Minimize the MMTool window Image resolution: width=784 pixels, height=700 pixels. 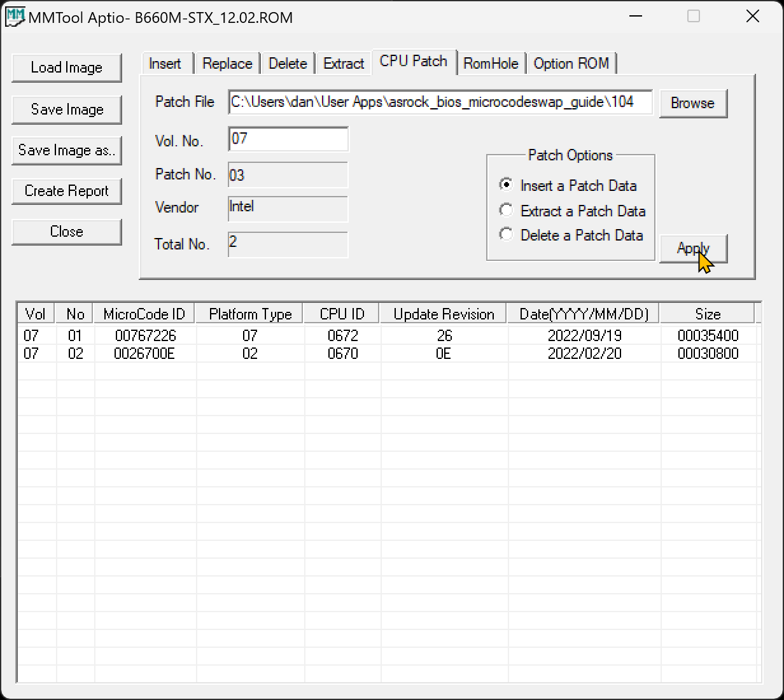pyautogui.click(x=635, y=16)
